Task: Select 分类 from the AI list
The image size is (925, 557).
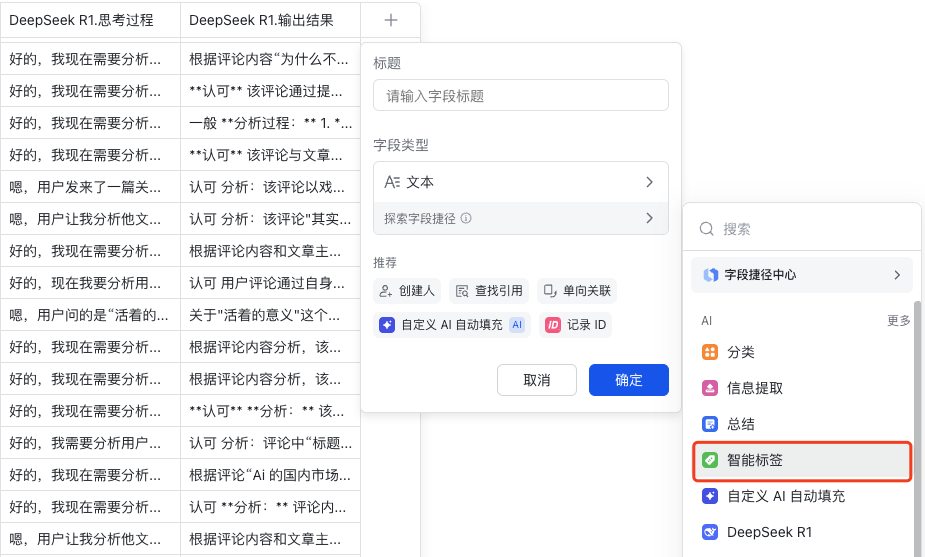Action: [802, 352]
